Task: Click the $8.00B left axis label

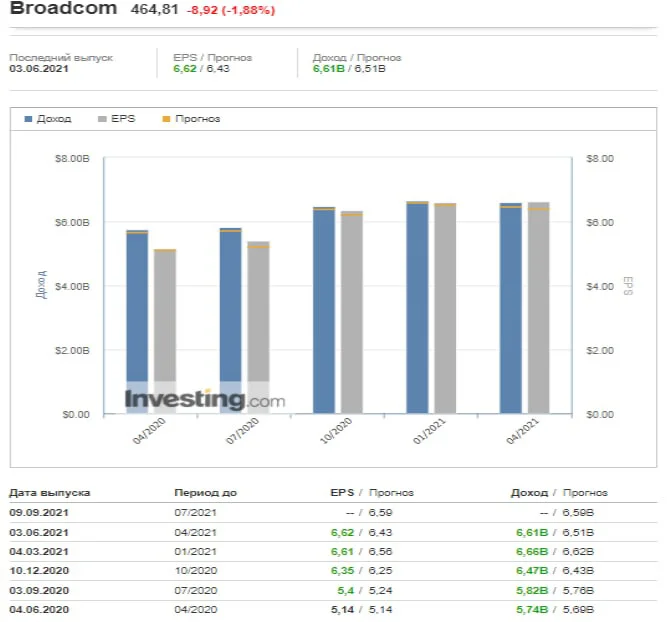Action: pyautogui.click(x=72, y=159)
